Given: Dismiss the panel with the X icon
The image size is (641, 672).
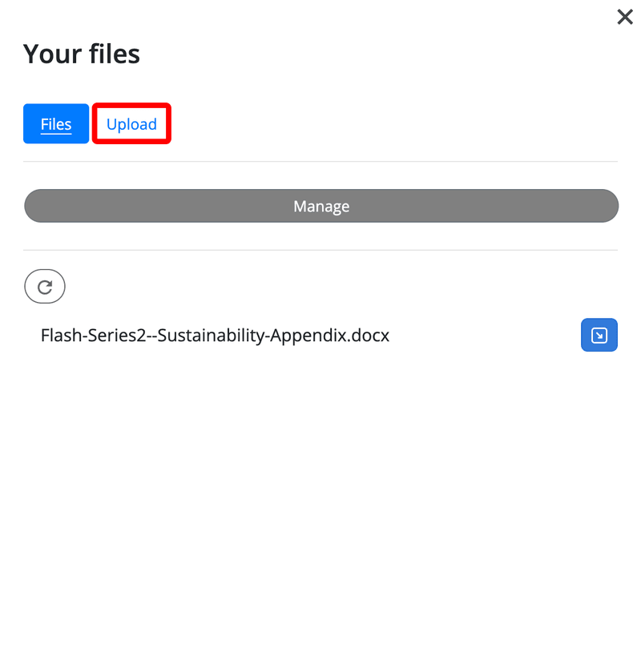Looking at the screenshot, I should pos(625,17).
